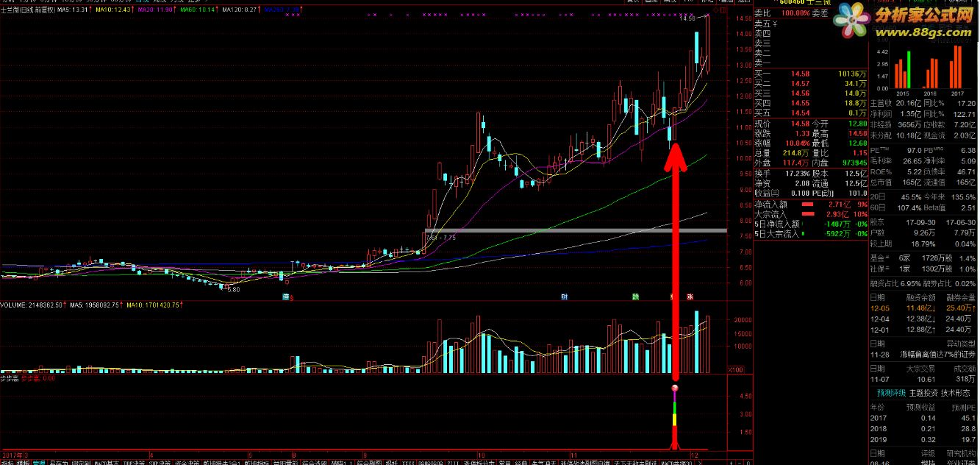
Task: Click the MA5: 13.31 legend label
Action: pyautogui.click(x=74, y=10)
